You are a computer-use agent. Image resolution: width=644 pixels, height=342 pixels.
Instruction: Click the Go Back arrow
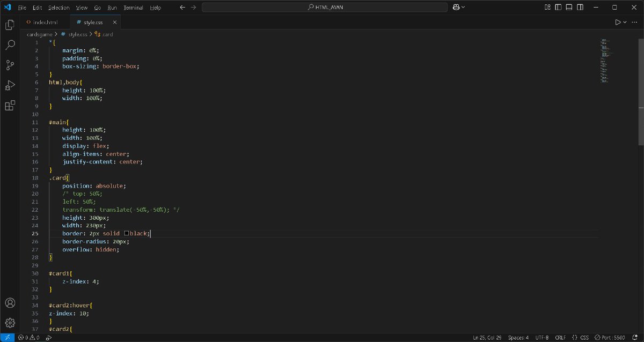182,8
